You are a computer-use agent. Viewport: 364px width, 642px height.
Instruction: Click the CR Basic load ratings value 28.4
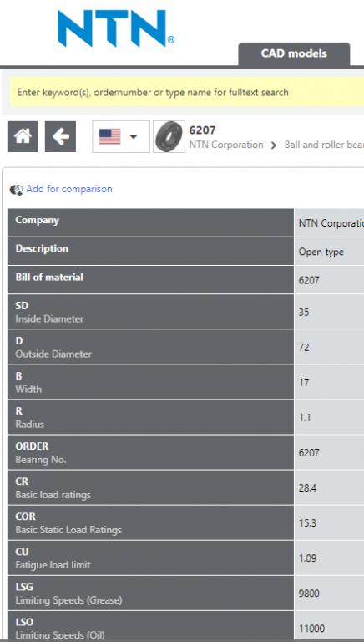pos(307,488)
